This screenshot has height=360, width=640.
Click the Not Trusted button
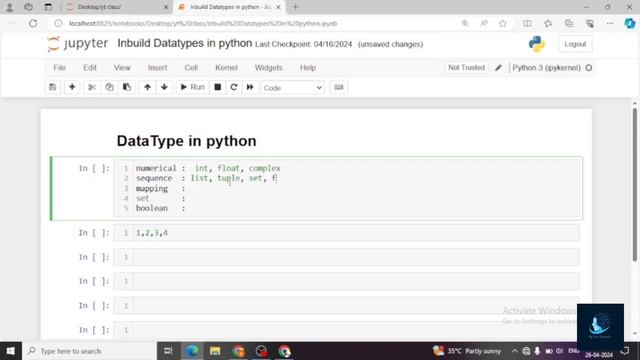(466, 68)
